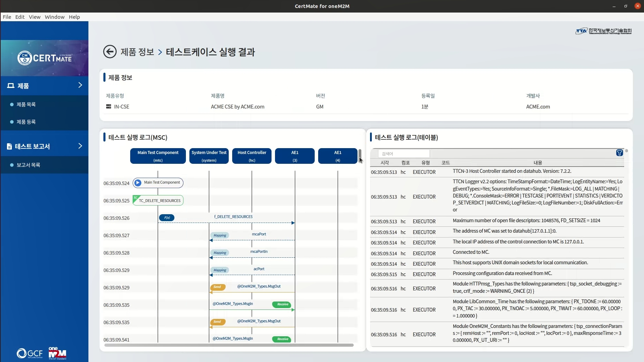Click the TC_DELETE_RESOURCES testcase badge

coord(158,201)
